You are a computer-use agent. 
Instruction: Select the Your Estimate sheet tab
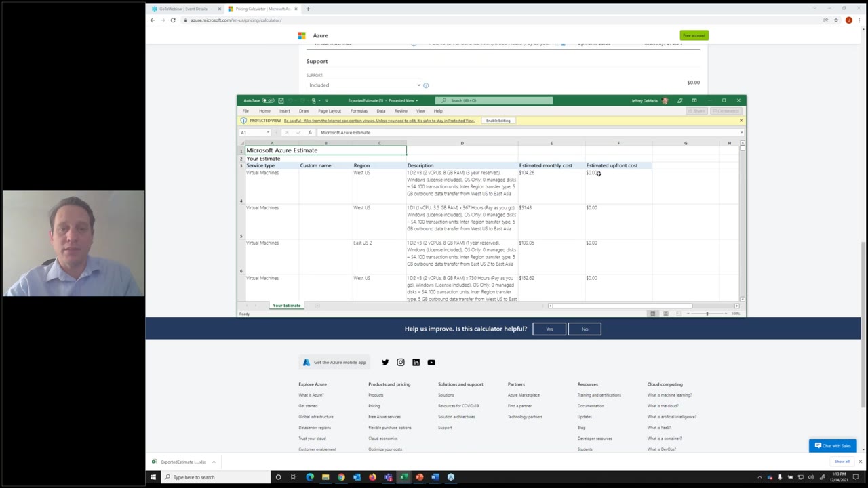pyautogui.click(x=286, y=306)
